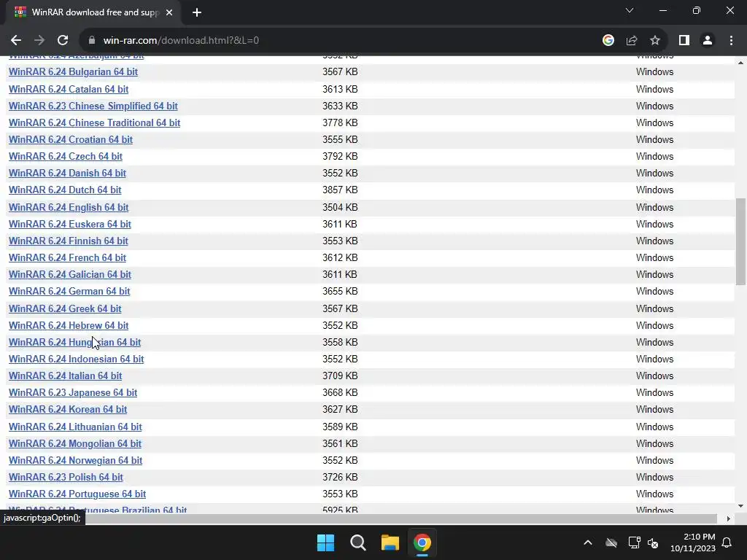Download WinRAR 6.24 Croatian 64 bit
The height and width of the screenshot is (560, 747).
point(71,139)
